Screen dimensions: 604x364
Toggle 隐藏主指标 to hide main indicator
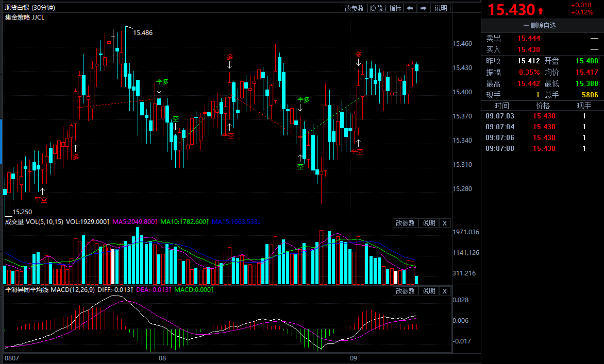tap(385, 8)
